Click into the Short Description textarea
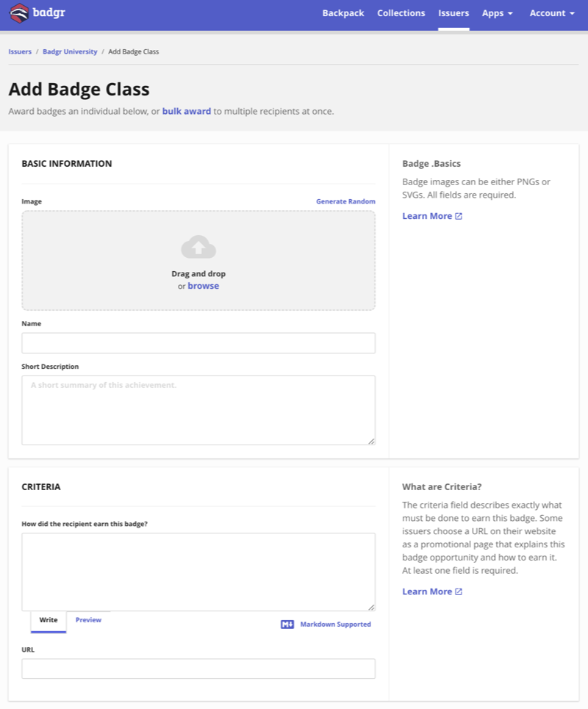The width and height of the screenshot is (588, 709). coord(198,410)
